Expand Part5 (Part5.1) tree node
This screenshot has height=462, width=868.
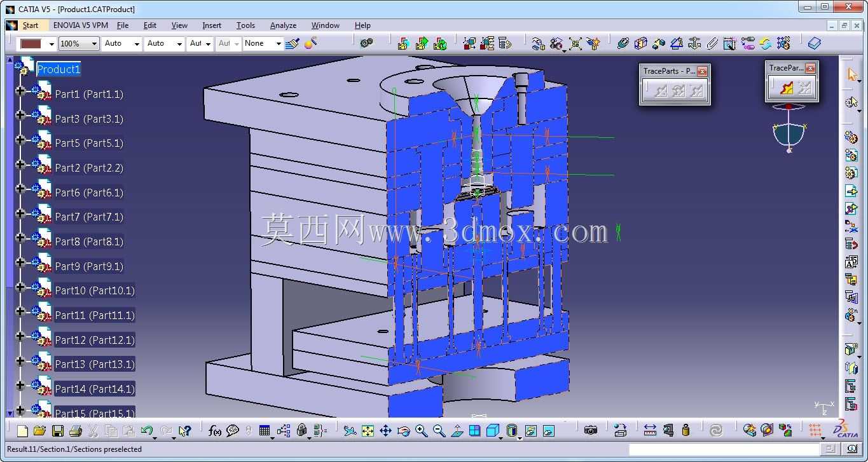pyautogui.click(x=20, y=140)
